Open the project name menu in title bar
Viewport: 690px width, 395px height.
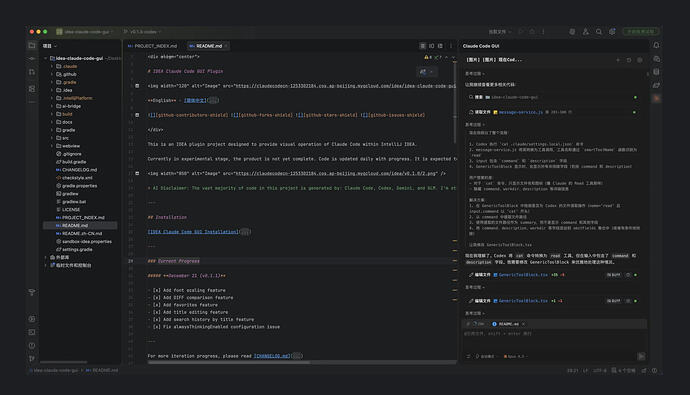pyautogui.click(x=84, y=32)
